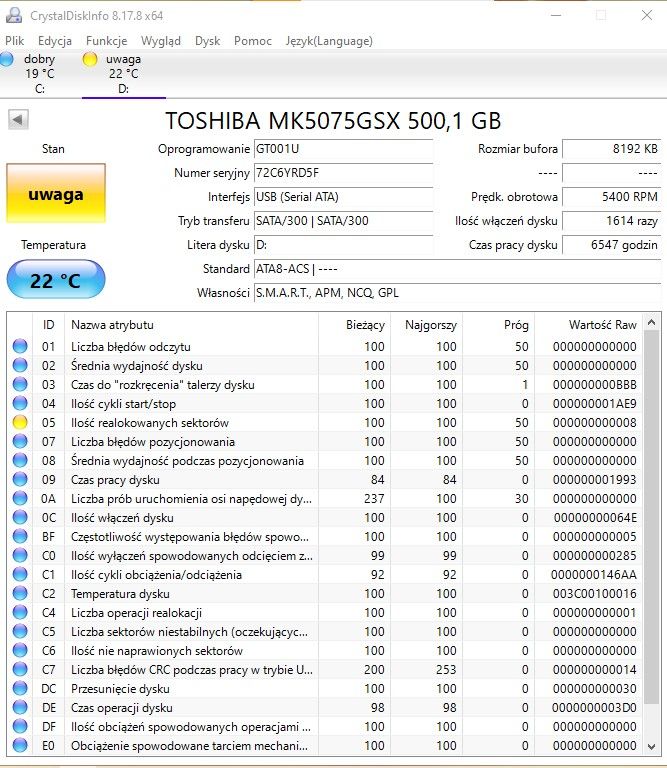Open the Język(Language) menu
This screenshot has width=667, height=768.
tap(329, 41)
